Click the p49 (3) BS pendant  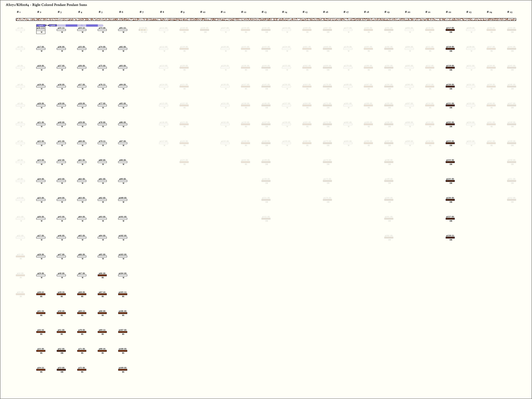(61, 294)
